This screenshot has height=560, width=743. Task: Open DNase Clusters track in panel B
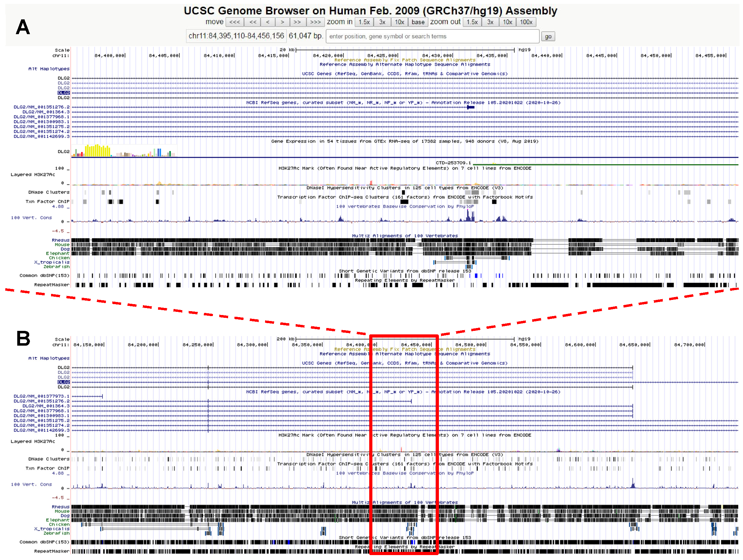click(49, 459)
